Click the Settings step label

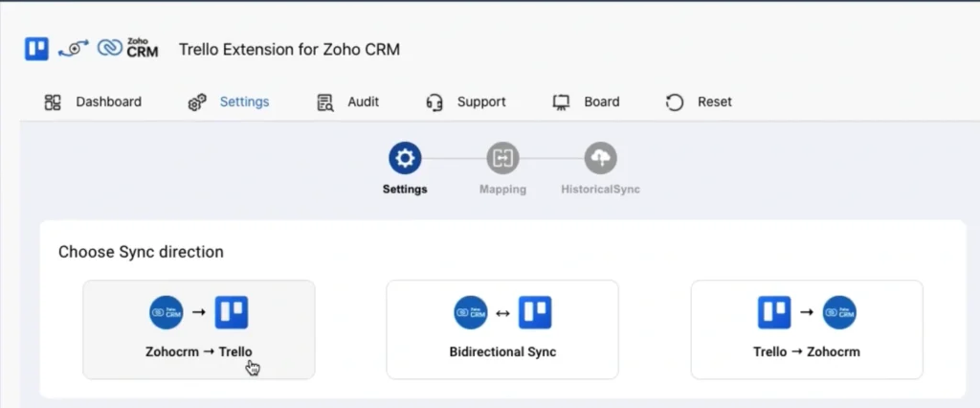(x=405, y=189)
